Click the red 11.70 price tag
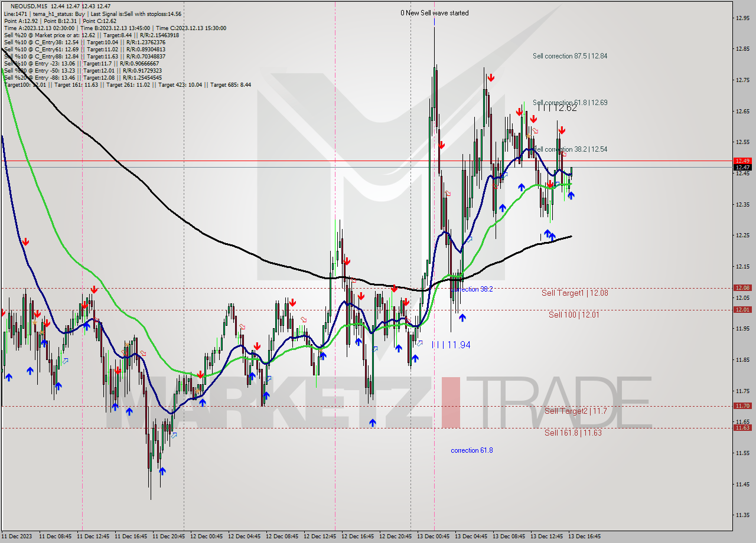Image resolution: width=756 pixels, height=543 pixels. point(742,405)
